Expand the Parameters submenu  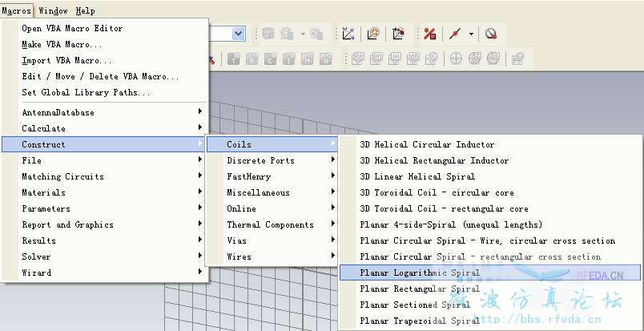click(105, 208)
